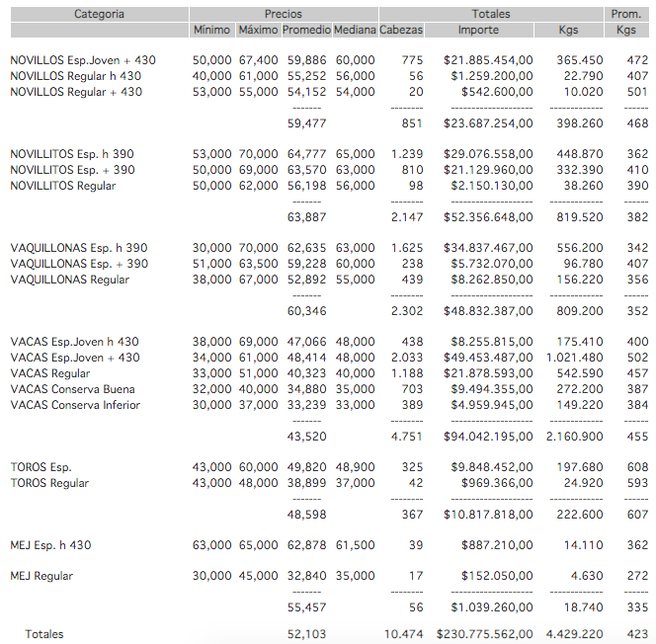Image resolution: width=656 pixels, height=644 pixels.
Task: Click the Mediana column header
Action: click(x=355, y=31)
